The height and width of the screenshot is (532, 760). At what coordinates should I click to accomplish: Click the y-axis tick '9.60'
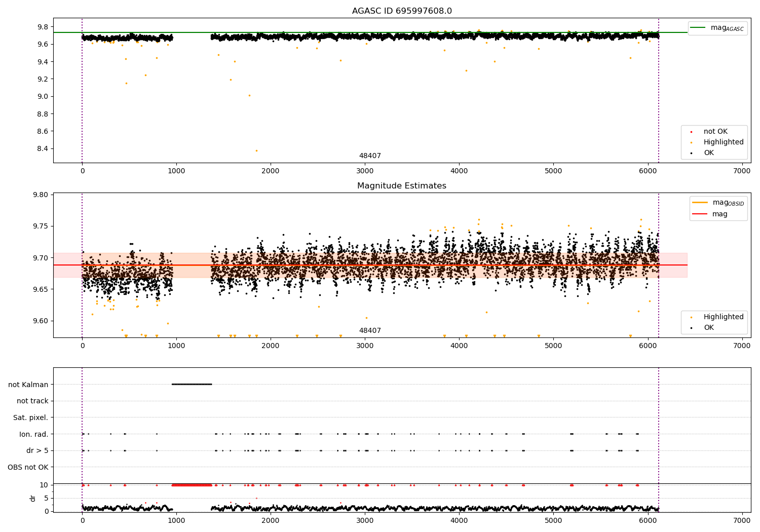click(x=41, y=321)
